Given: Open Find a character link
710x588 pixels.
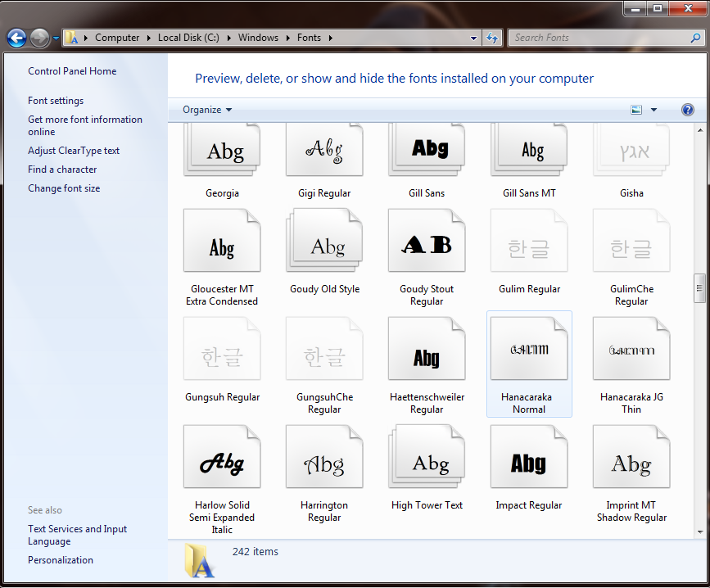Looking at the screenshot, I should coord(62,170).
